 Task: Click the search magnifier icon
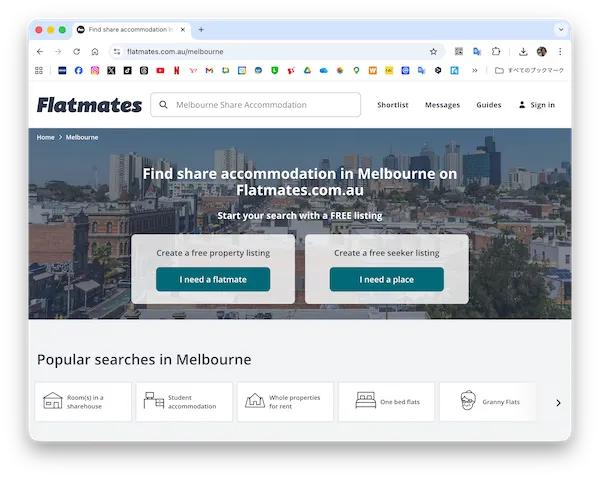(163, 105)
